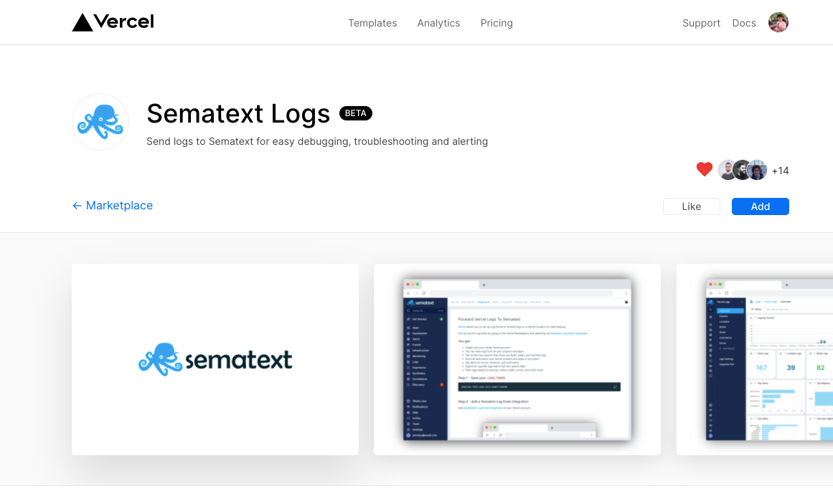Click the third liker avatar
Viewport: 833px width, 504px height.
click(758, 170)
